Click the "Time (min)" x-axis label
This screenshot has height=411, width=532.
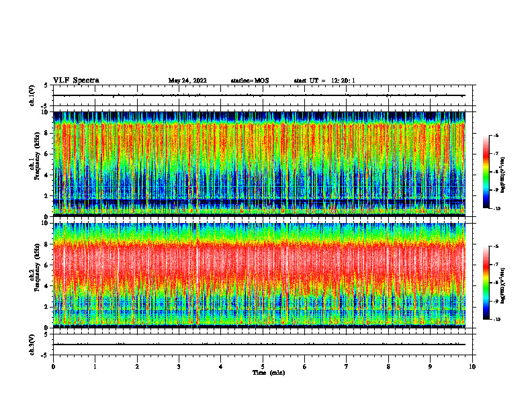pos(269,373)
